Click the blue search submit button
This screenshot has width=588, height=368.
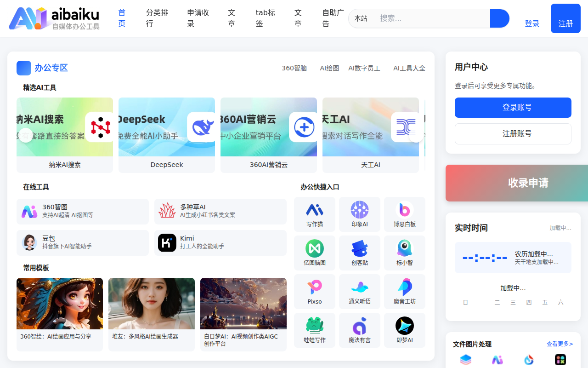point(500,18)
